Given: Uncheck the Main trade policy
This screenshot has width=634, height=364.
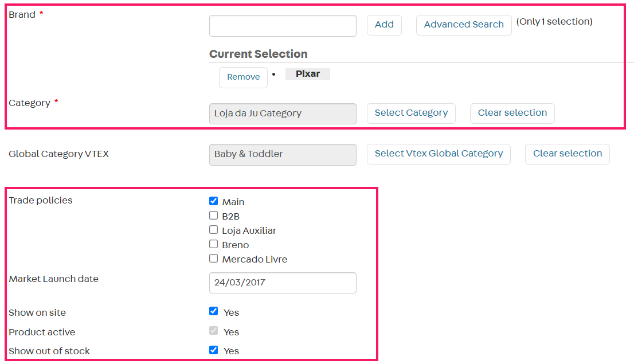Looking at the screenshot, I should coord(214,201).
